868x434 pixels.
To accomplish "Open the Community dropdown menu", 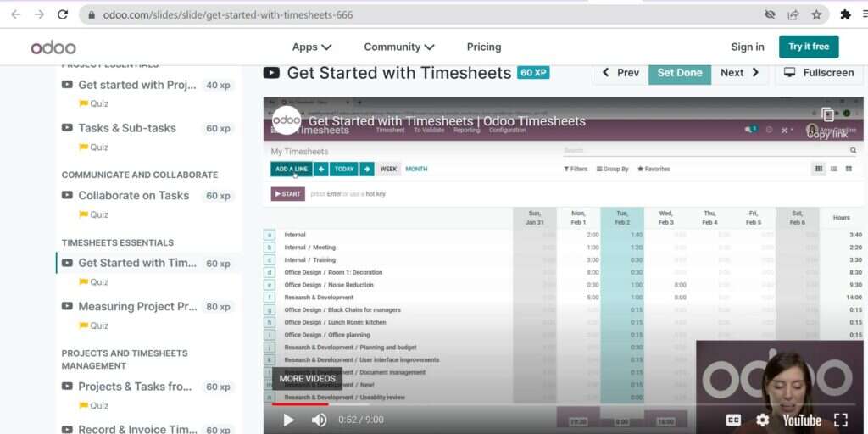I will [399, 47].
